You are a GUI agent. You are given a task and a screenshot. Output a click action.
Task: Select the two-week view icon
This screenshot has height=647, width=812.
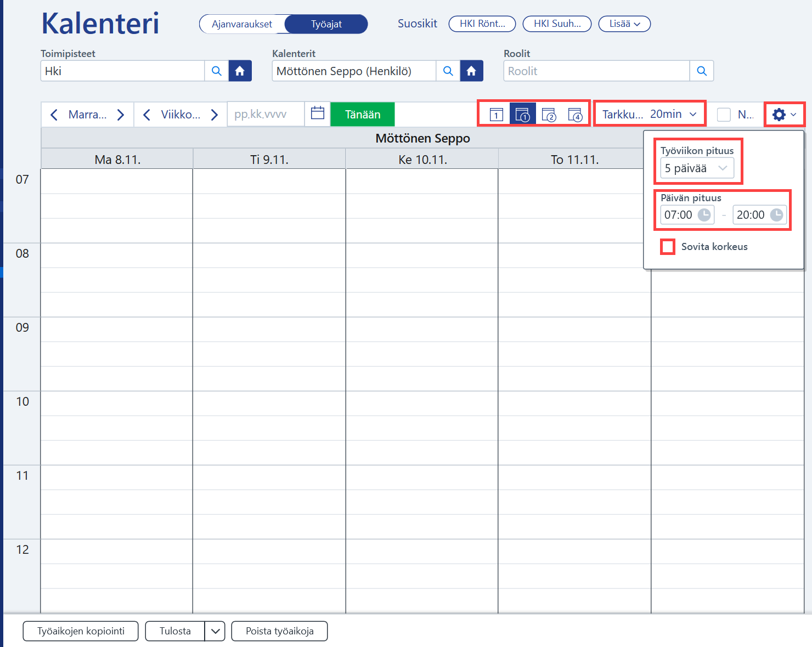click(549, 115)
